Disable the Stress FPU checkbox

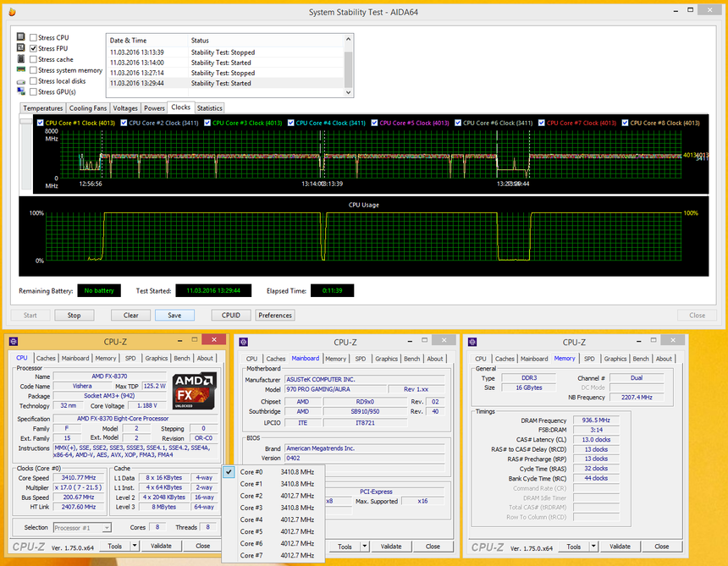coord(35,48)
